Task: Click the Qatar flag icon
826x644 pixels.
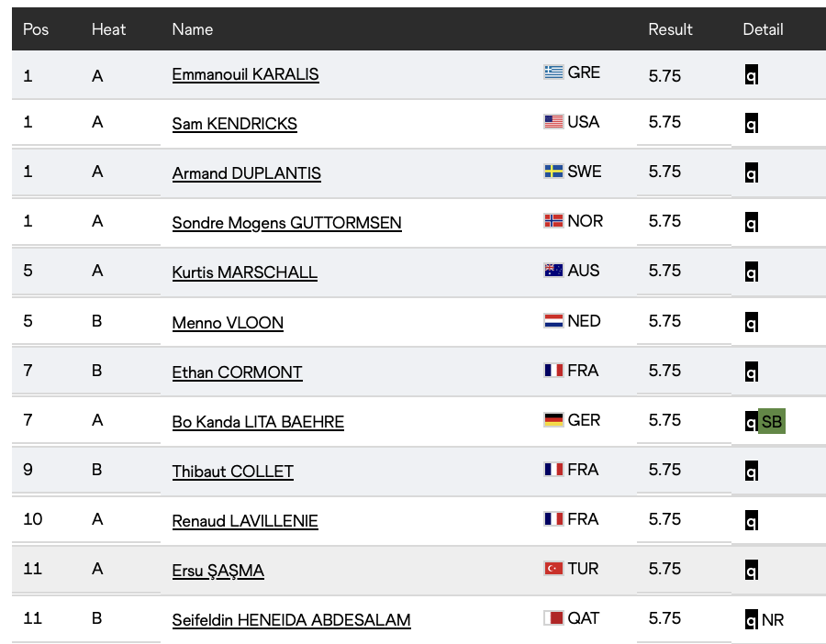Action: [x=553, y=618]
